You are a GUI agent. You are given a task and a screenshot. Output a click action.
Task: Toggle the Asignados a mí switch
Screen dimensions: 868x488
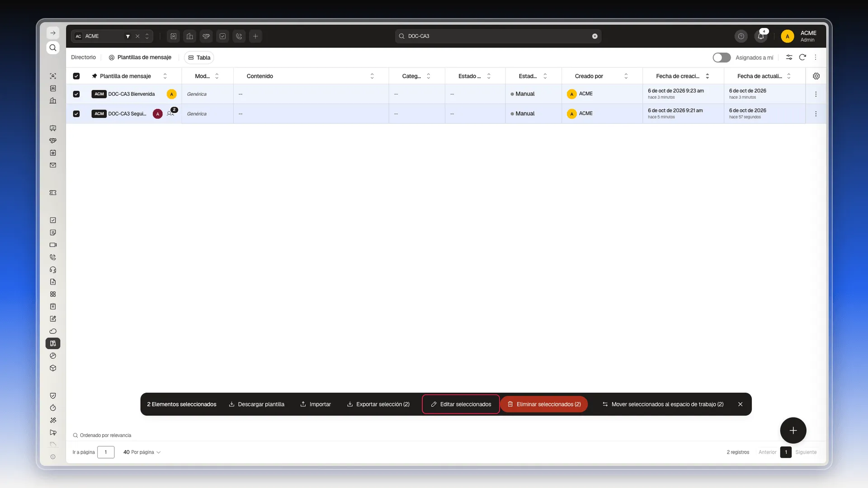(722, 57)
